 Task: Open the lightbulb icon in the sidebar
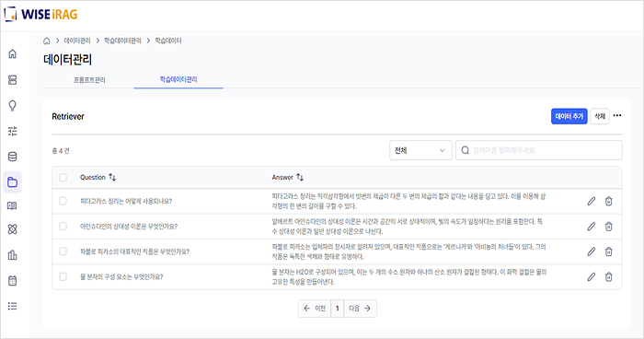coord(12,106)
